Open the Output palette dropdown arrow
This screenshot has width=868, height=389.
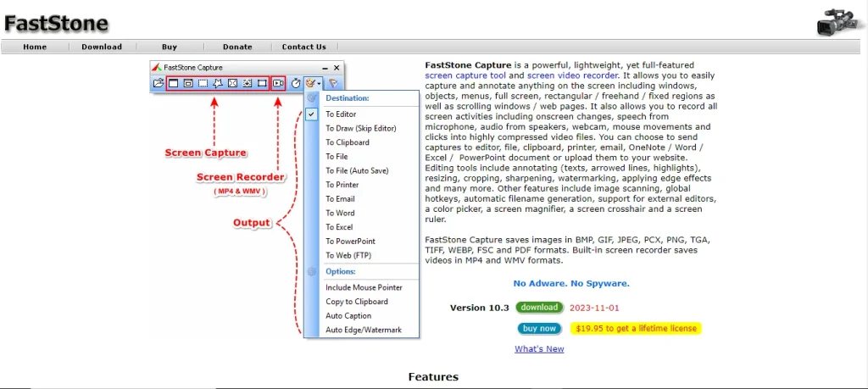pos(319,84)
